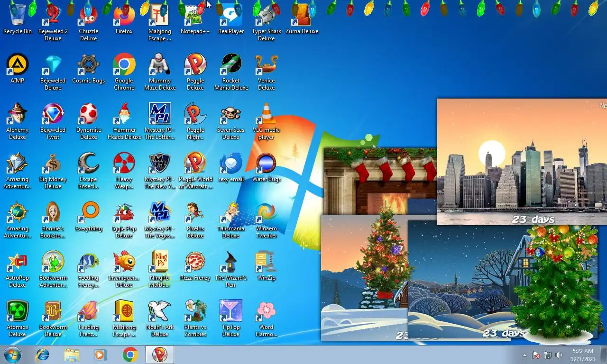Select the Peggle Deluxe shortcut
Viewport: 607px width, 364px height.
click(x=195, y=72)
